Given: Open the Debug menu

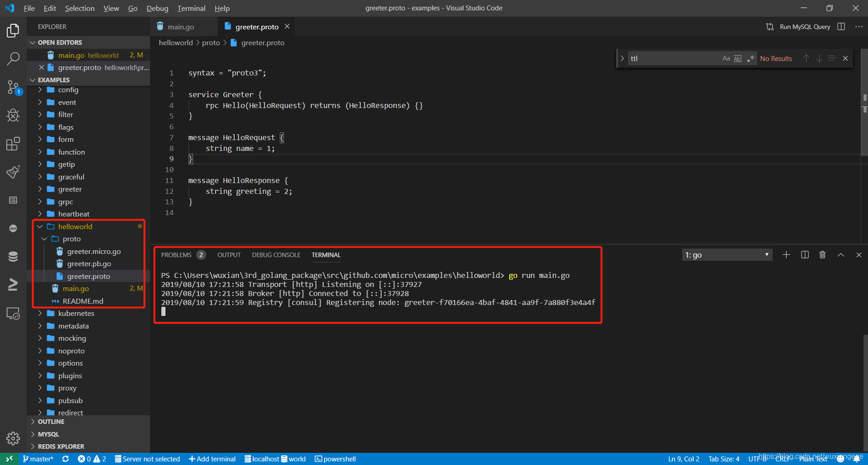Looking at the screenshot, I should click(x=157, y=8).
